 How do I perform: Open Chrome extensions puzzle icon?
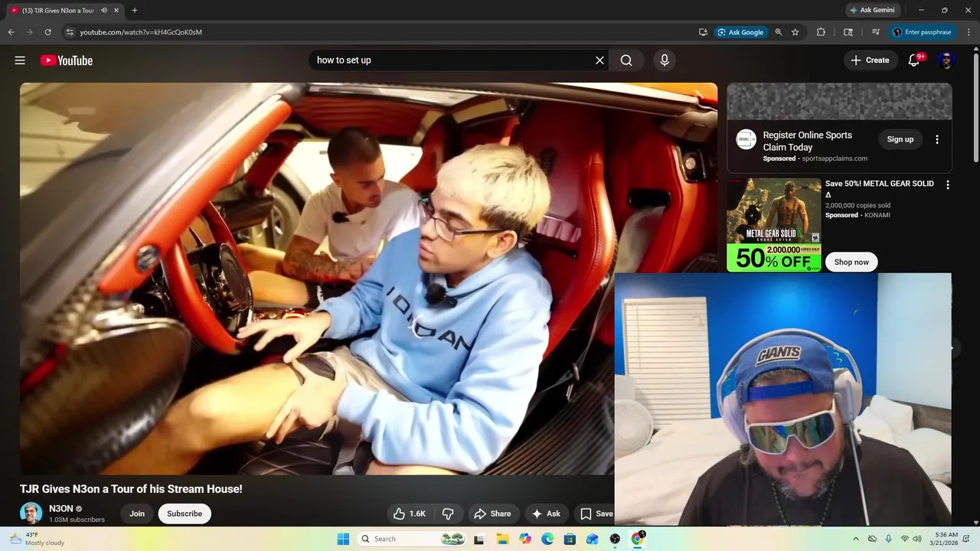tap(821, 32)
